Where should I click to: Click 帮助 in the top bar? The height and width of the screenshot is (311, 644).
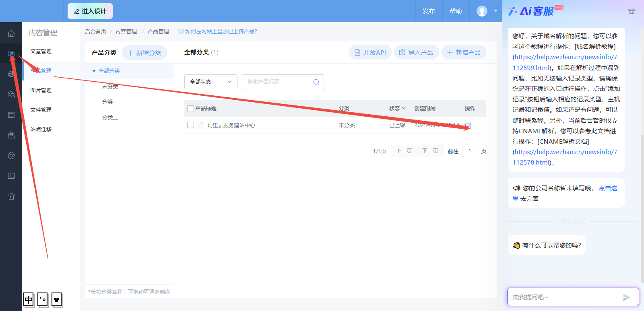[x=456, y=11]
